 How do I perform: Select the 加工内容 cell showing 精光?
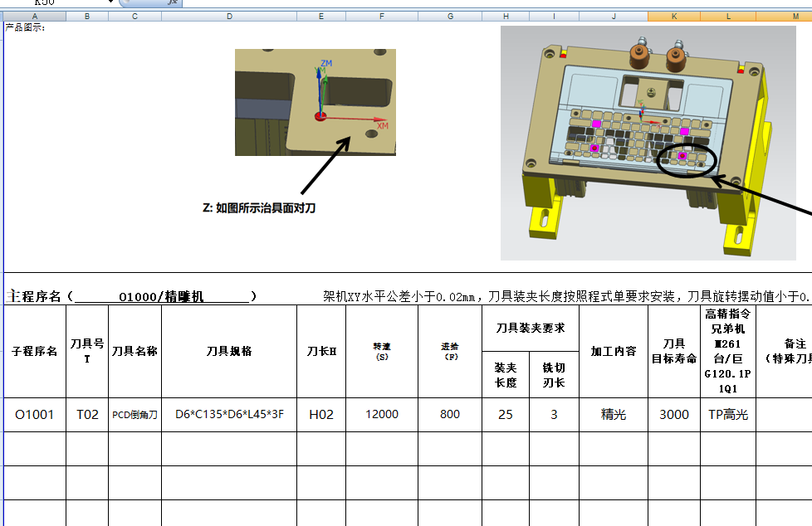614,415
